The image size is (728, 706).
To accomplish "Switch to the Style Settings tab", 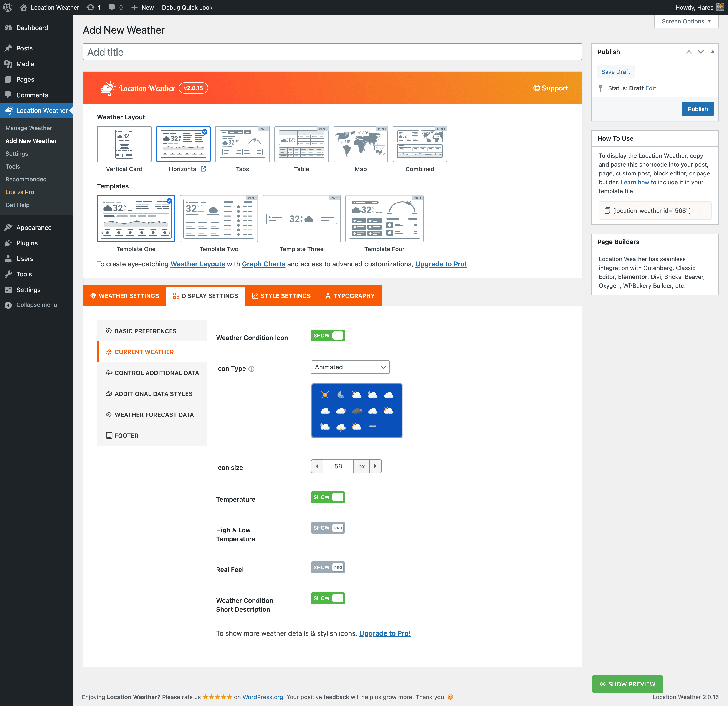I will pos(281,296).
